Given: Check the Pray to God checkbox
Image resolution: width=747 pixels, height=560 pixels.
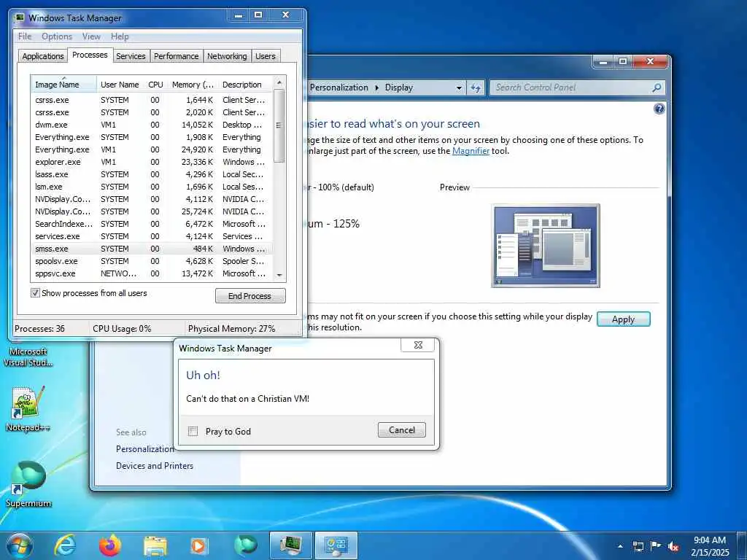Looking at the screenshot, I should 193,431.
